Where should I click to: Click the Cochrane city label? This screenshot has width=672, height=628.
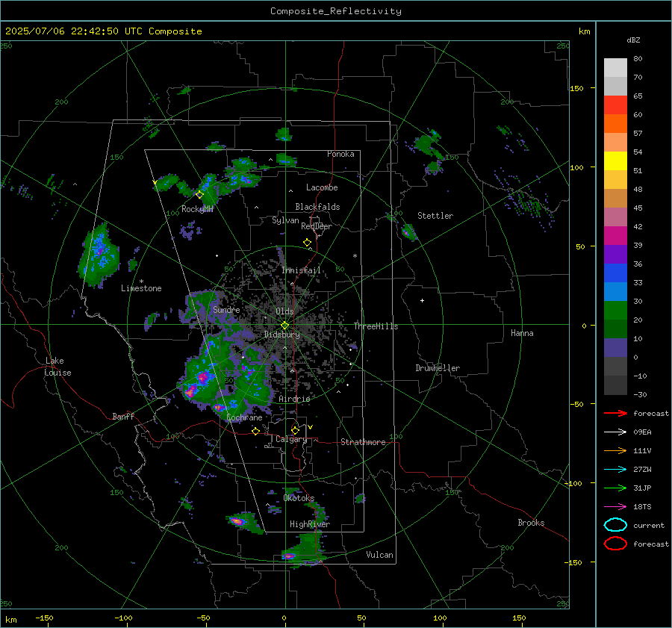[244, 417]
